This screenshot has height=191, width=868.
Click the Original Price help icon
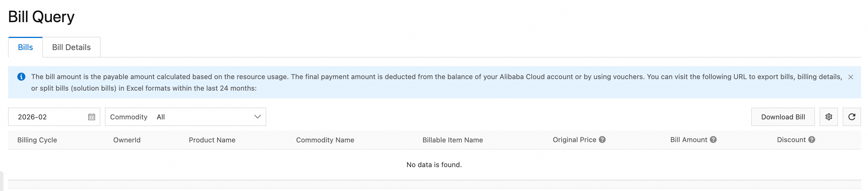pos(602,140)
